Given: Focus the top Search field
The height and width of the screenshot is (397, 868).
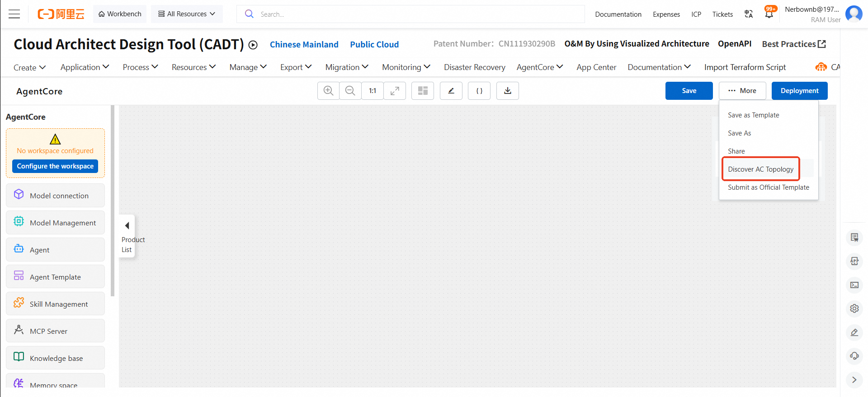Looking at the screenshot, I should click(x=410, y=14).
